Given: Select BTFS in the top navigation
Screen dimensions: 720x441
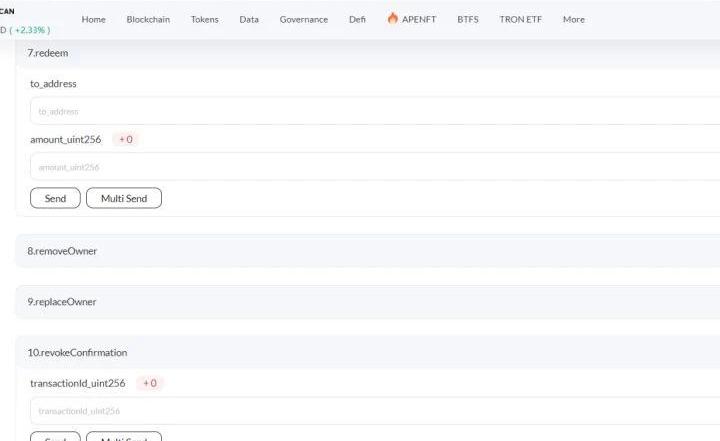Looking at the screenshot, I should (x=467, y=19).
